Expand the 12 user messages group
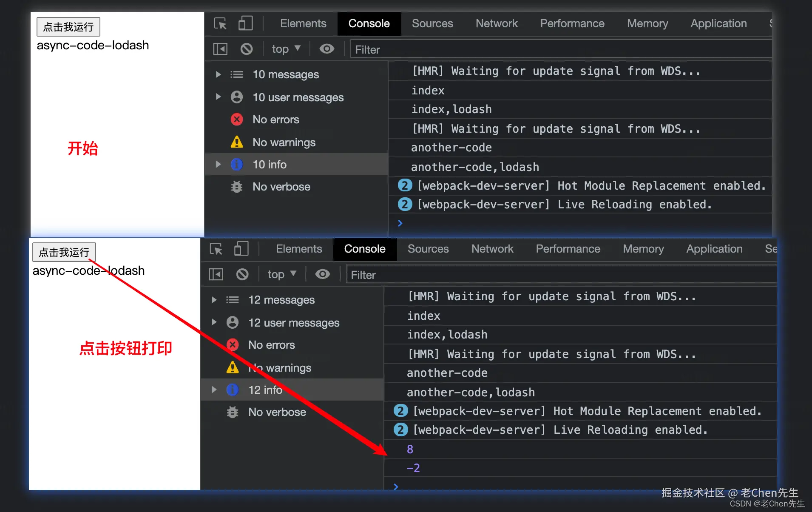The width and height of the screenshot is (812, 512). [x=214, y=322]
